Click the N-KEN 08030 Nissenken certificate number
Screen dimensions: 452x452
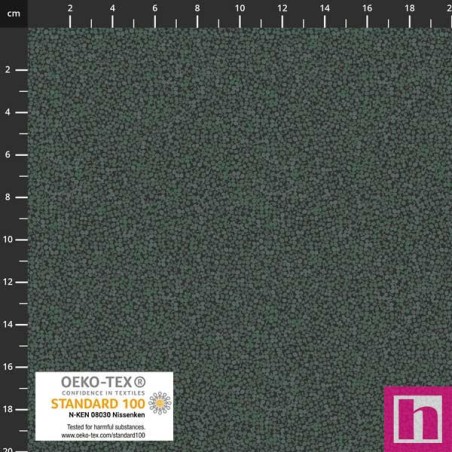[107, 415]
